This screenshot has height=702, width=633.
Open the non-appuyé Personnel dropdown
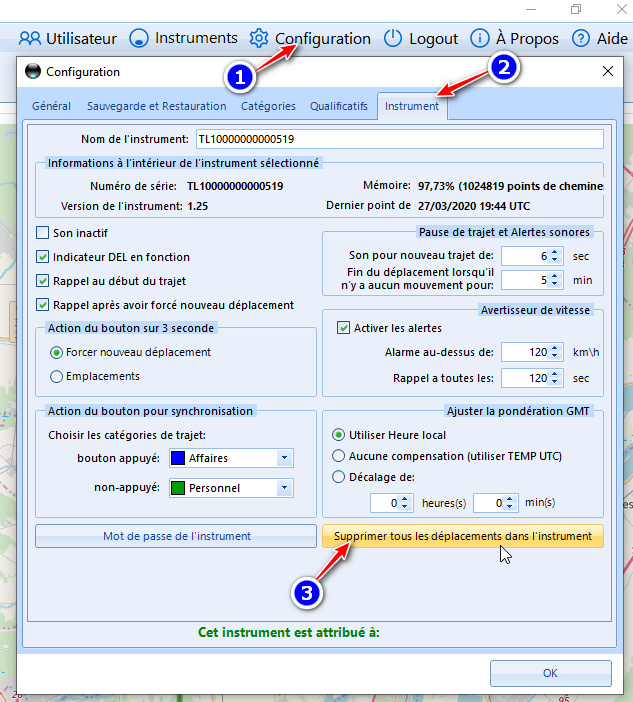284,488
